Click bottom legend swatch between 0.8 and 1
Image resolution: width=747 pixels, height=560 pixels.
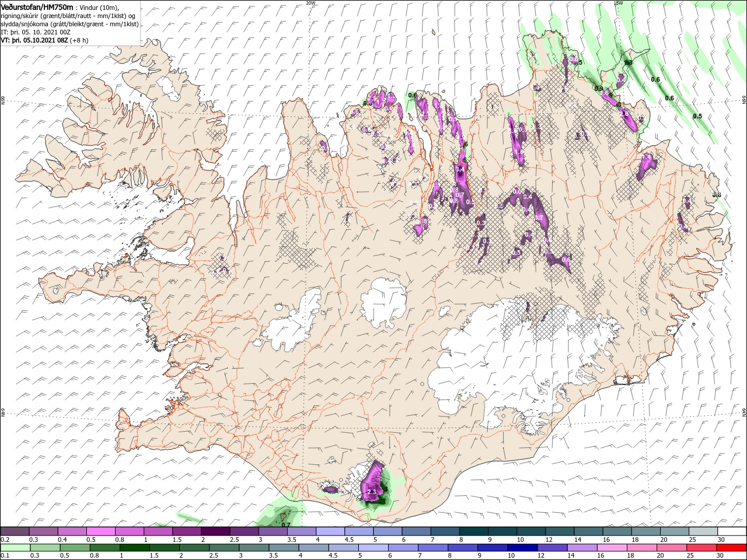[104, 548]
